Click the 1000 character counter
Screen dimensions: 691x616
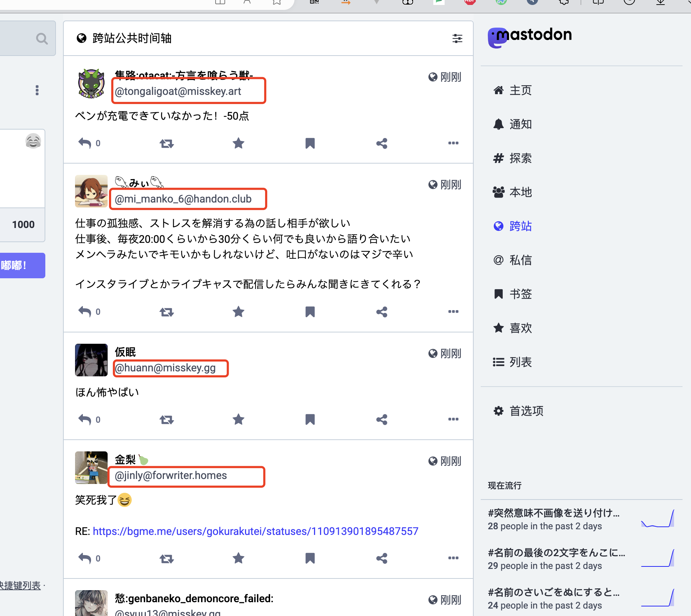pyautogui.click(x=23, y=224)
